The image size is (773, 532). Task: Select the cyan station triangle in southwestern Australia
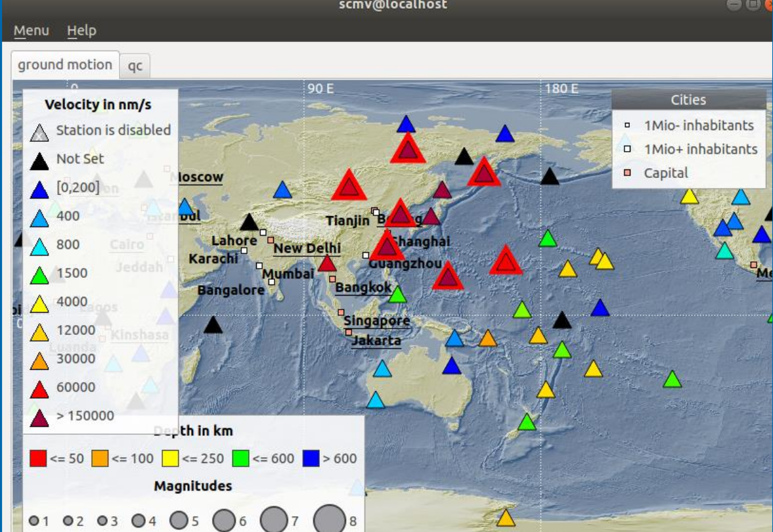pos(376,400)
